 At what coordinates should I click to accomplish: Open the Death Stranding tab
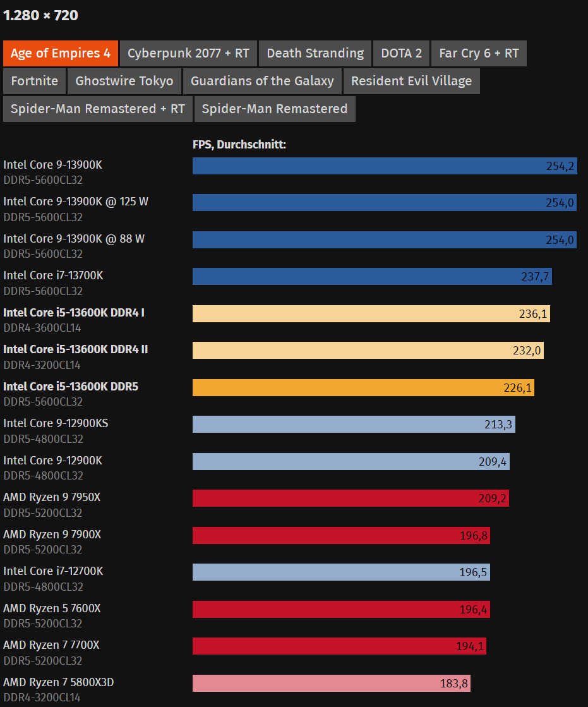315,53
